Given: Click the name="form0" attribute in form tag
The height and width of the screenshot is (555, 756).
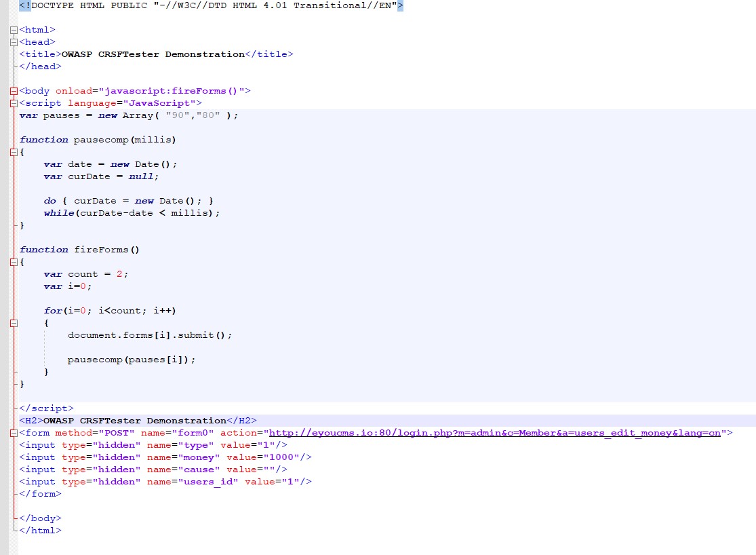Looking at the screenshot, I should coord(177,433).
